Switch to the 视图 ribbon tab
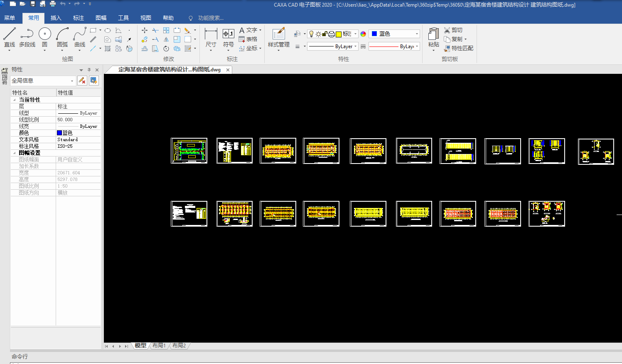Screen dimensions: 622x364 (x=146, y=18)
